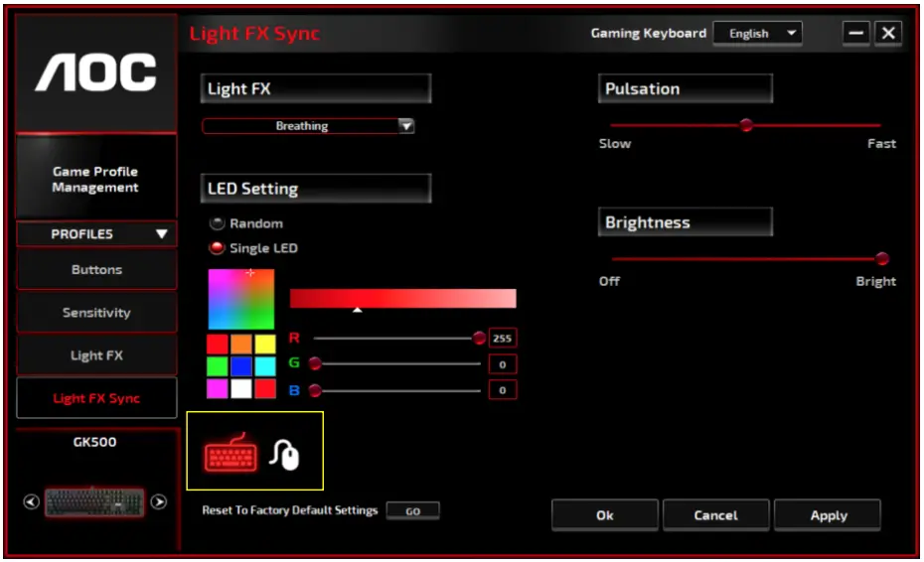Click GO to reset factory settings
924x562 pixels.
(x=412, y=510)
